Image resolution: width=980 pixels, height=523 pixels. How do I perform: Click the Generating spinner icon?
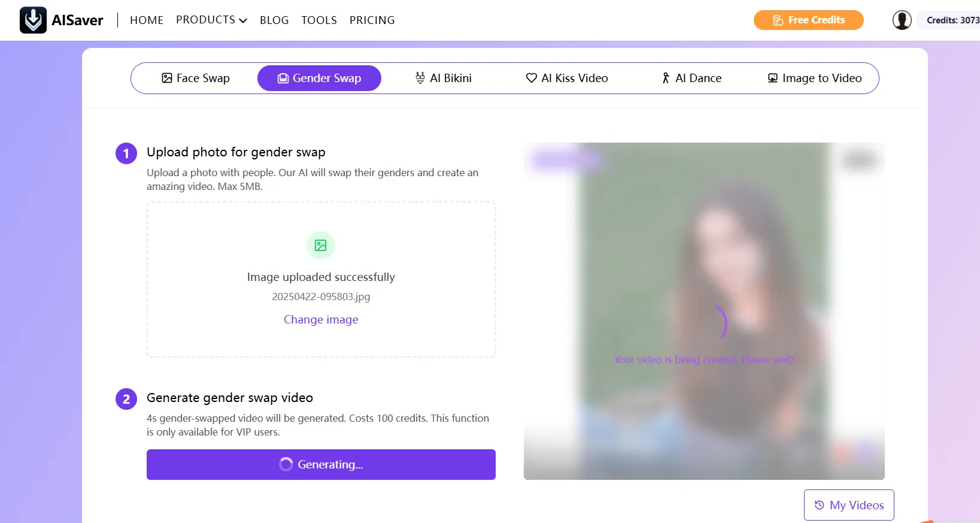tap(286, 464)
